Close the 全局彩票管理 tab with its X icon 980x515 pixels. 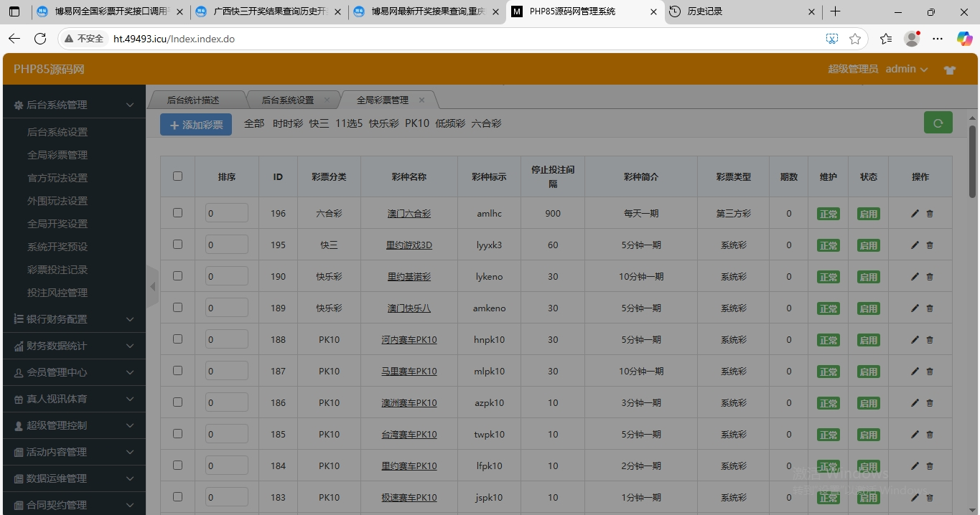pyautogui.click(x=421, y=100)
